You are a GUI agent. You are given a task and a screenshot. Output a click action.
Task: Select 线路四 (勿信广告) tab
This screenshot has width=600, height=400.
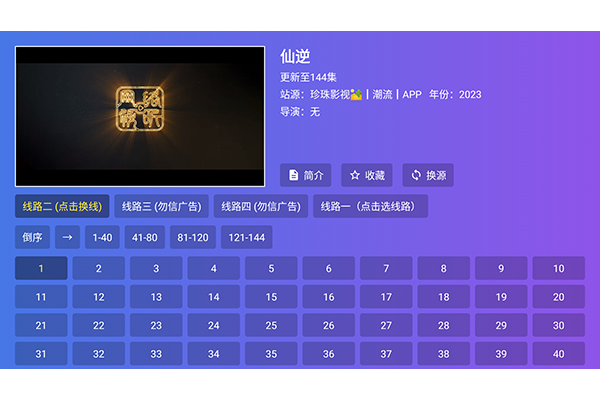pyautogui.click(x=261, y=206)
